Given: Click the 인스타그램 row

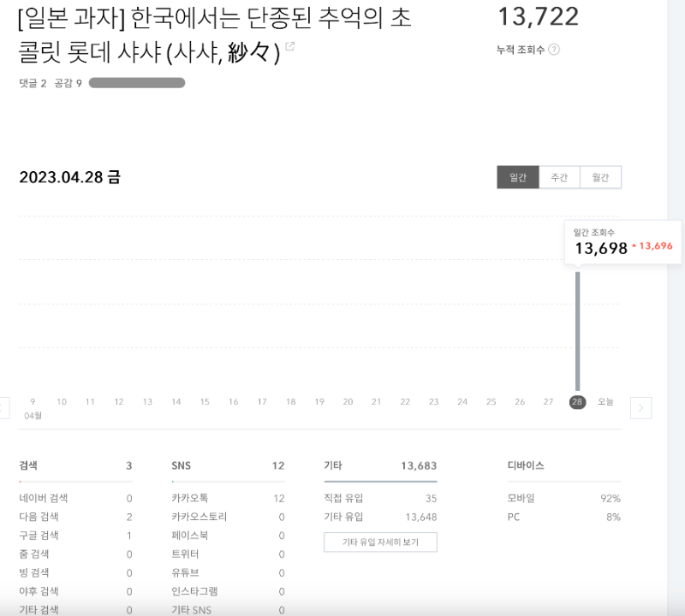Looking at the screenshot, I should coord(228,591).
